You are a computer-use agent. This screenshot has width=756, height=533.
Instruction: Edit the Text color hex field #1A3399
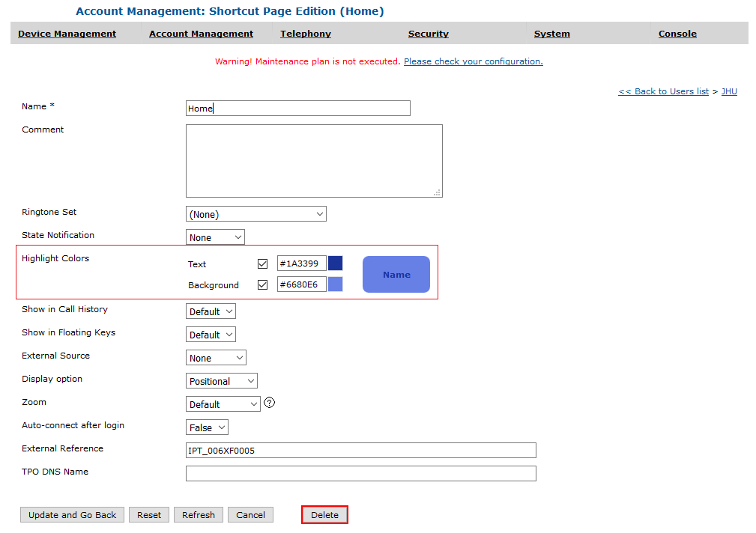(302, 263)
